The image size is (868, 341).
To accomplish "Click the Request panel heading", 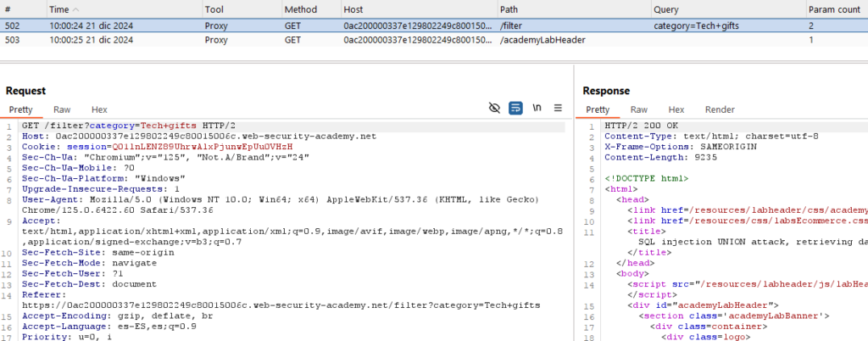I will (26, 91).
